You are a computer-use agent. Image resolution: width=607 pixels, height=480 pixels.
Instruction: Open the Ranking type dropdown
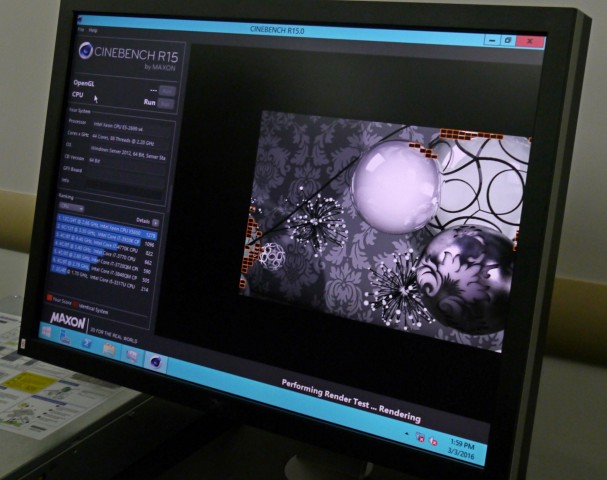[72, 207]
